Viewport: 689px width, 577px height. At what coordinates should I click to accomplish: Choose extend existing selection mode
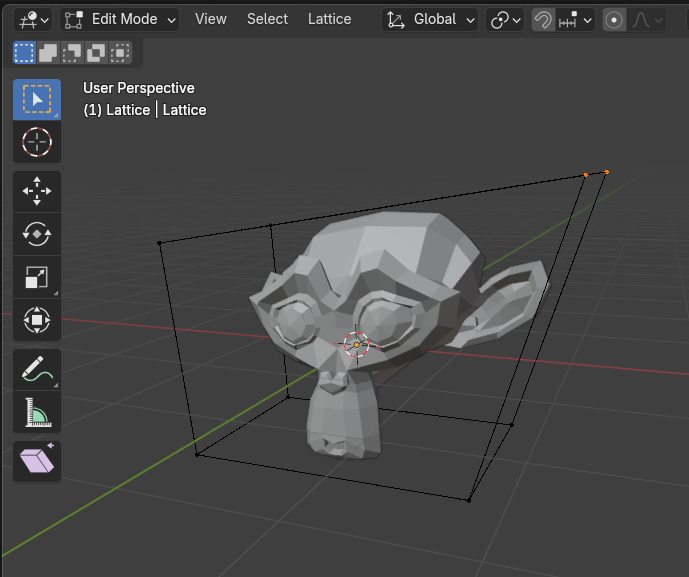[x=48, y=53]
